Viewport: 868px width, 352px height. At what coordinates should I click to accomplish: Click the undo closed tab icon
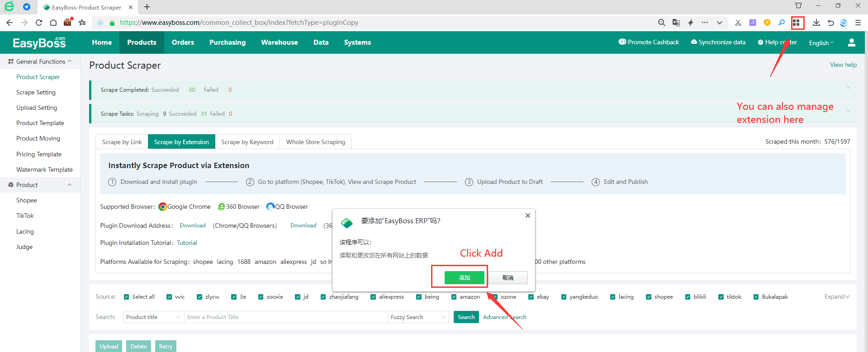[830, 23]
